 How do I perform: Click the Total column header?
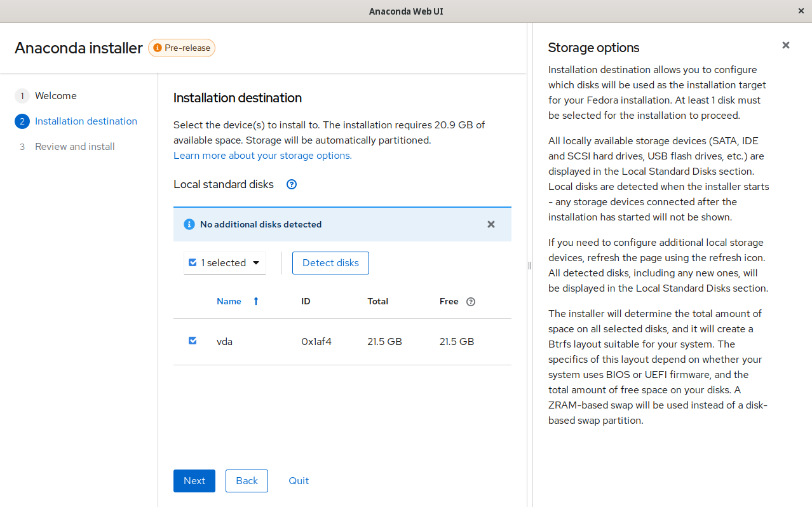pos(378,301)
